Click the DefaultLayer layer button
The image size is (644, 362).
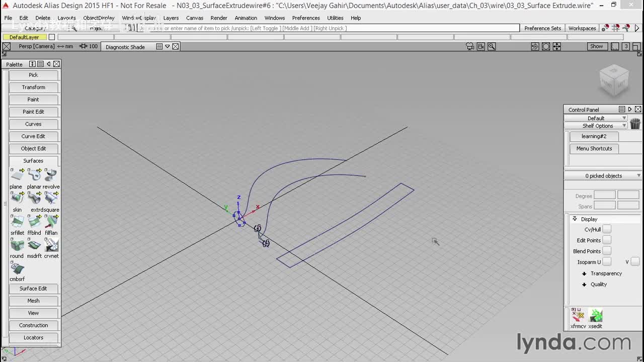pyautogui.click(x=25, y=37)
